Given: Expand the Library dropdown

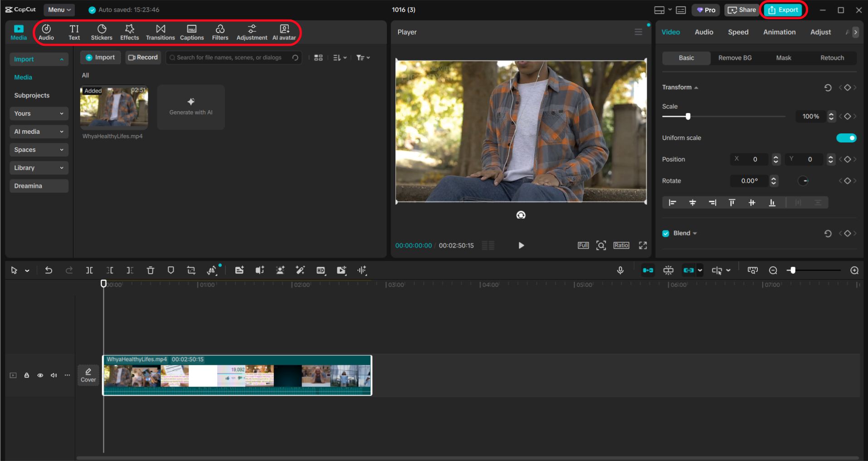Looking at the screenshot, I should click(39, 168).
